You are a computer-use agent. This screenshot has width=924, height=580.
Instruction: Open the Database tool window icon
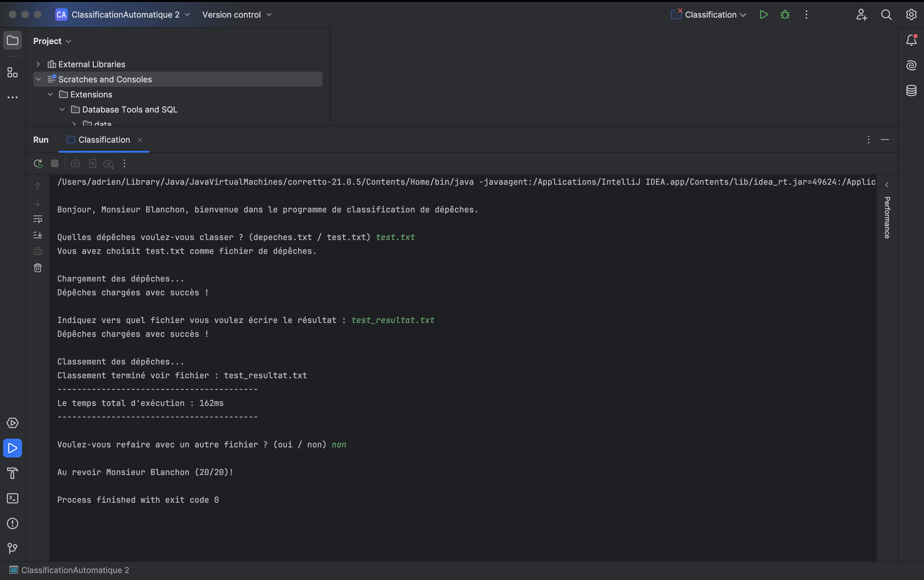tap(911, 90)
